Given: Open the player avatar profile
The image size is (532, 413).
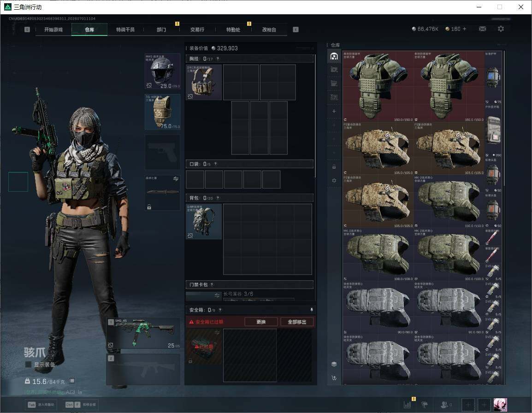Looking at the screenshot, I should coord(500,405).
